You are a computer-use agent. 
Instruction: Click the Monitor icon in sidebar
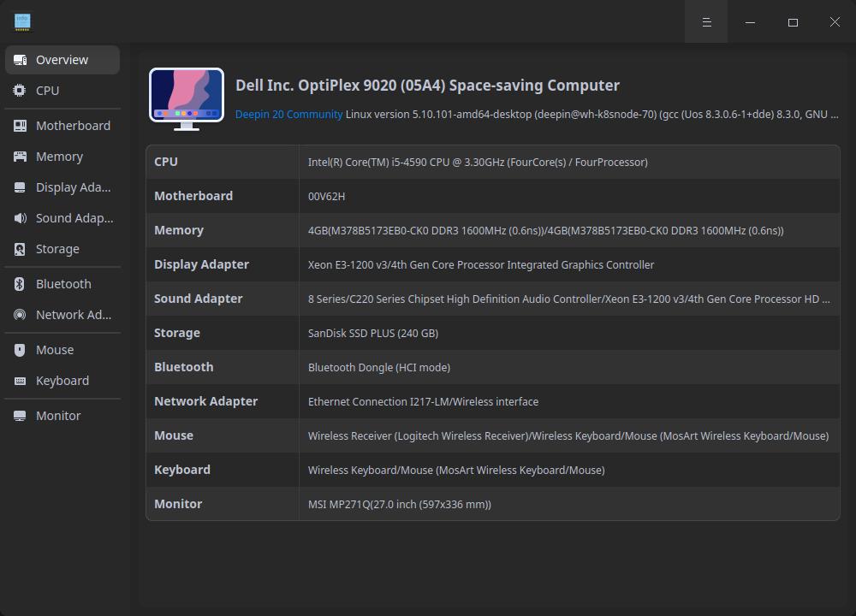[x=20, y=416]
